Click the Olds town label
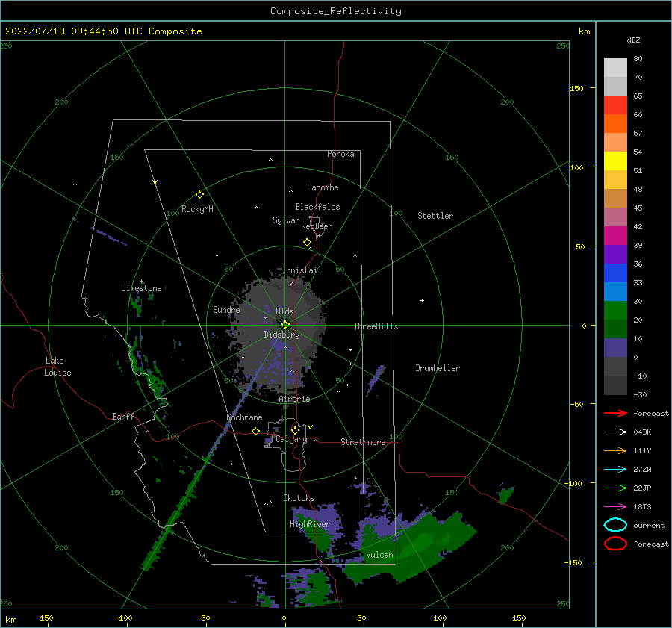This screenshot has height=628, width=672. click(x=284, y=311)
